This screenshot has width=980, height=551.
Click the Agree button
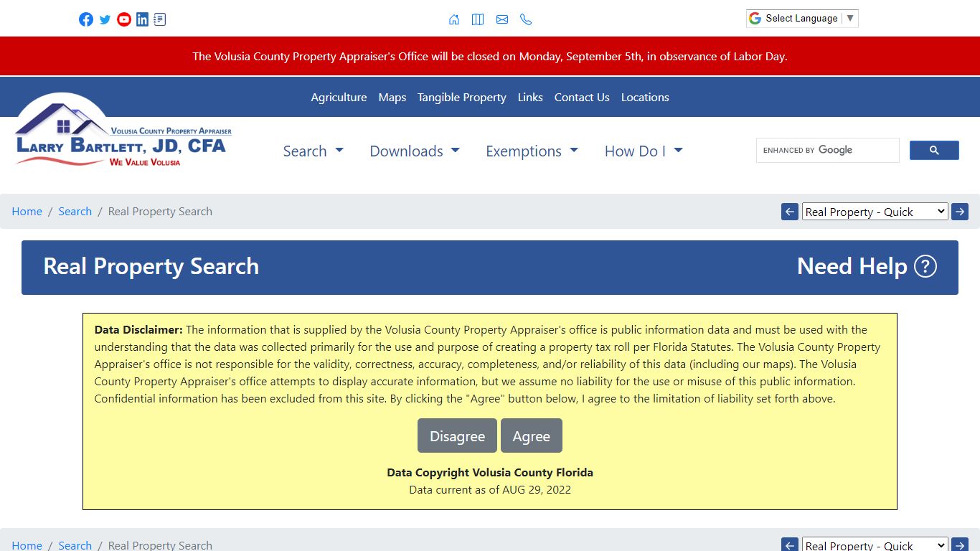532,436
